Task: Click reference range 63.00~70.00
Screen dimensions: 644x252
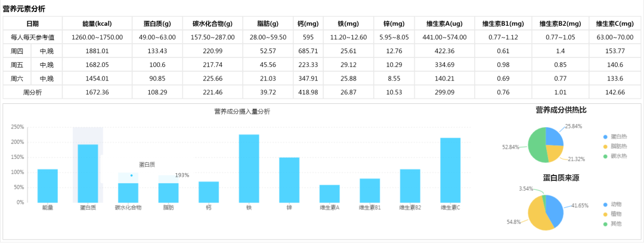Action: [x=615, y=38]
